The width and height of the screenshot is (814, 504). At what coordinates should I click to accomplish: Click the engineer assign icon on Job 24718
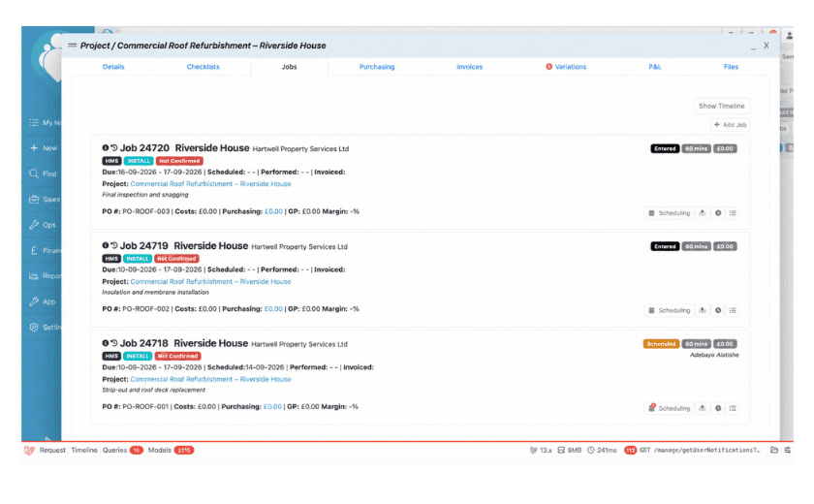[703, 408]
